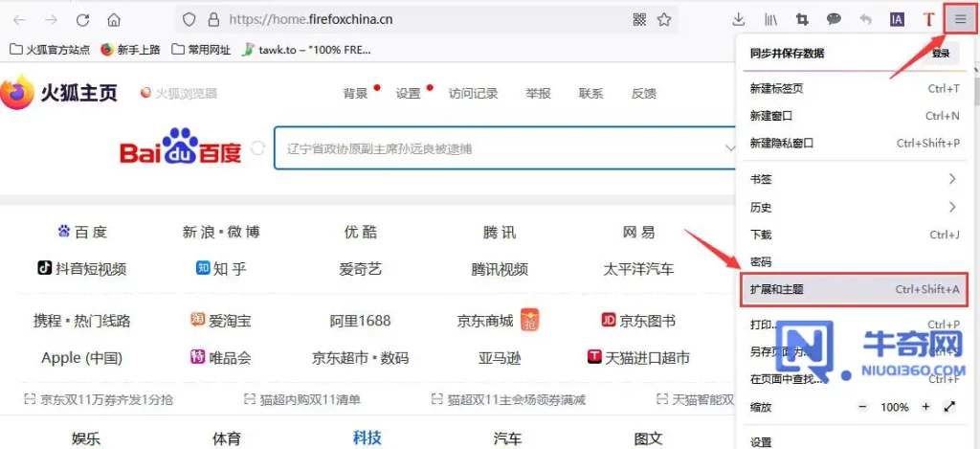Click the refresh icon beside Baidu logo
The width and height of the screenshot is (980, 449).
click(x=257, y=148)
